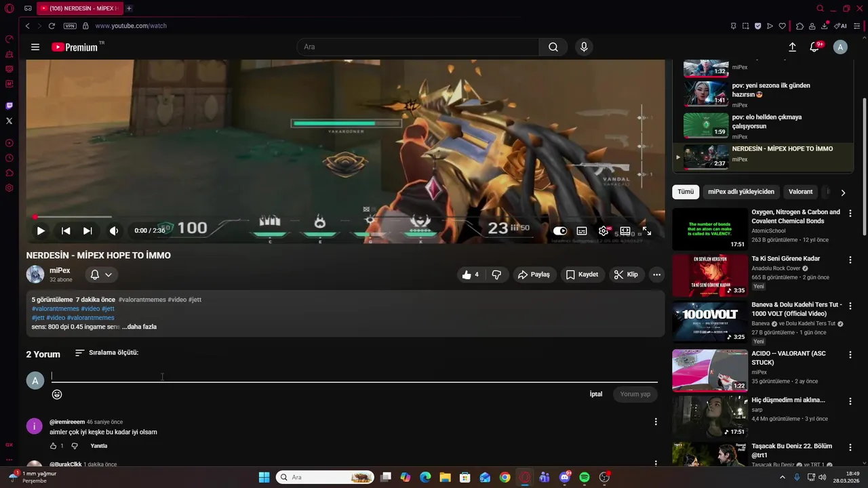The image size is (868, 488).
Task: Toggle subtitles in the player
Action: click(x=582, y=230)
